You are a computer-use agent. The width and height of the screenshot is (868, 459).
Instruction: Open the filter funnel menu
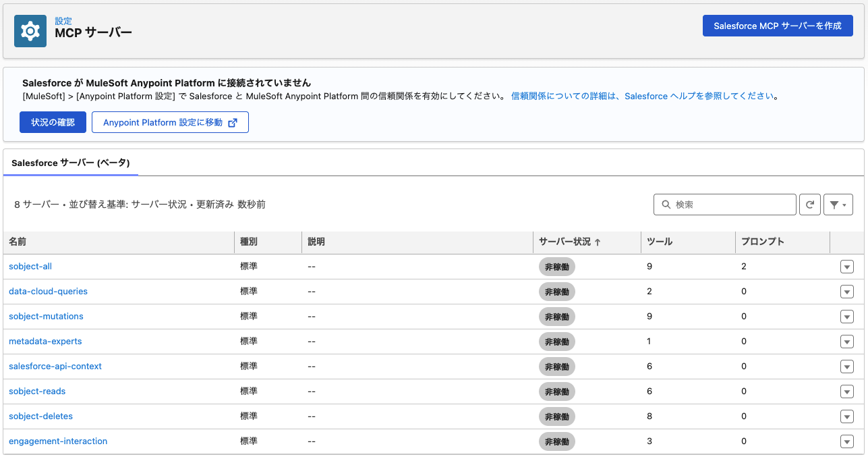coord(838,205)
